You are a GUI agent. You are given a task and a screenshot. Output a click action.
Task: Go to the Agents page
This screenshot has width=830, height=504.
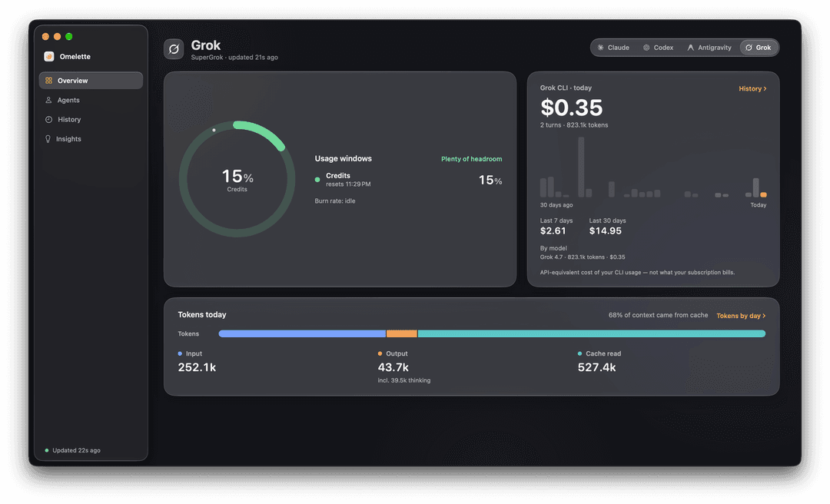(x=91, y=100)
